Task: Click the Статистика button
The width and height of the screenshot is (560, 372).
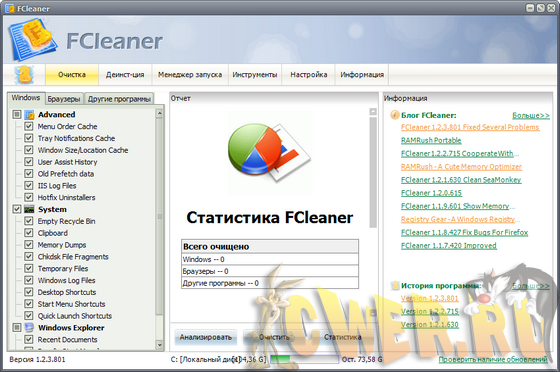Action: 343,337
